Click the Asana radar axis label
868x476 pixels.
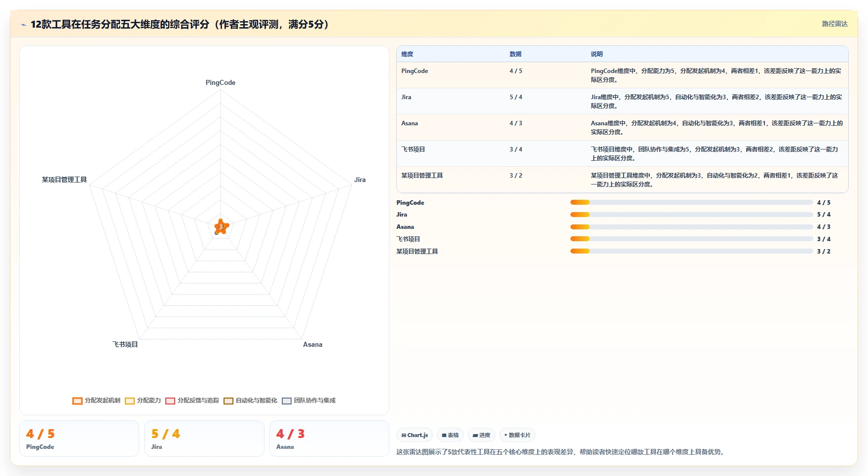pyautogui.click(x=312, y=344)
